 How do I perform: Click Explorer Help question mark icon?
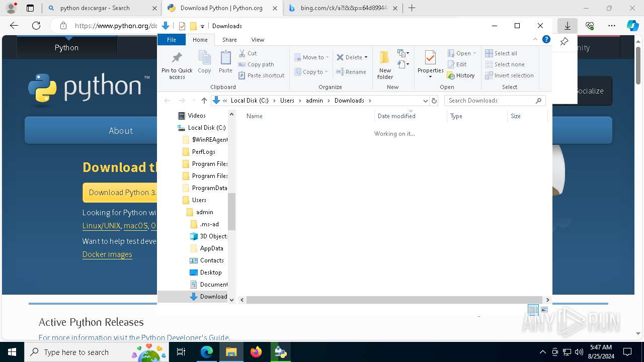pos(546,39)
